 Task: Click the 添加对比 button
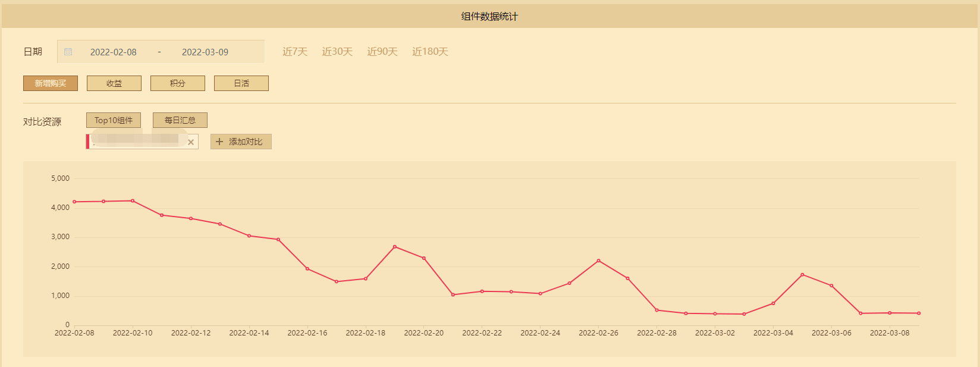(241, 142)
